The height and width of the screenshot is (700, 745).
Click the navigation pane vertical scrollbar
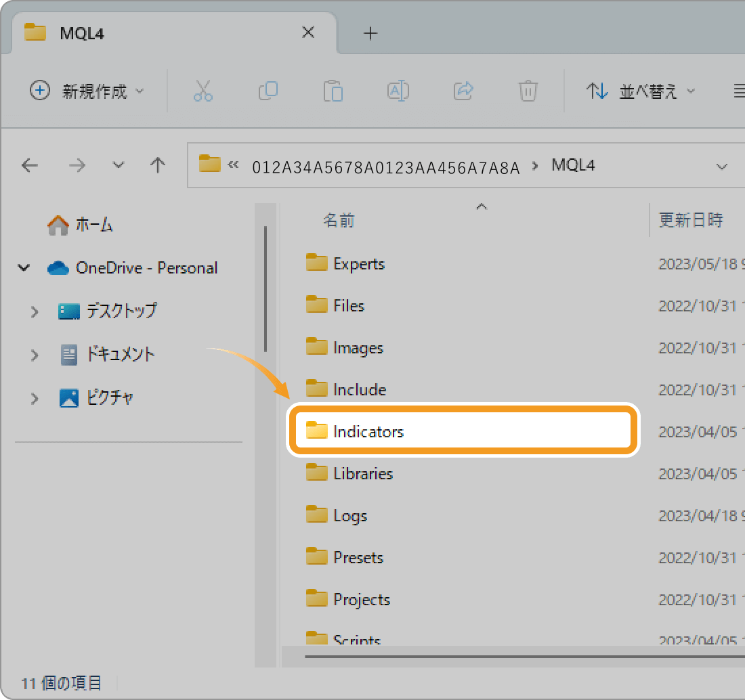coord(265,289)
